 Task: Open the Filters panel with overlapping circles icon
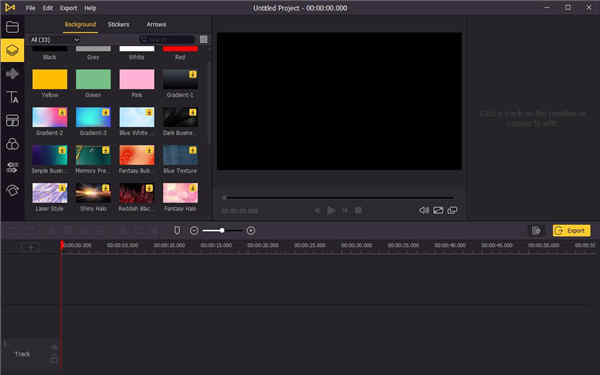pyautogui.click(x=12, y=144)
